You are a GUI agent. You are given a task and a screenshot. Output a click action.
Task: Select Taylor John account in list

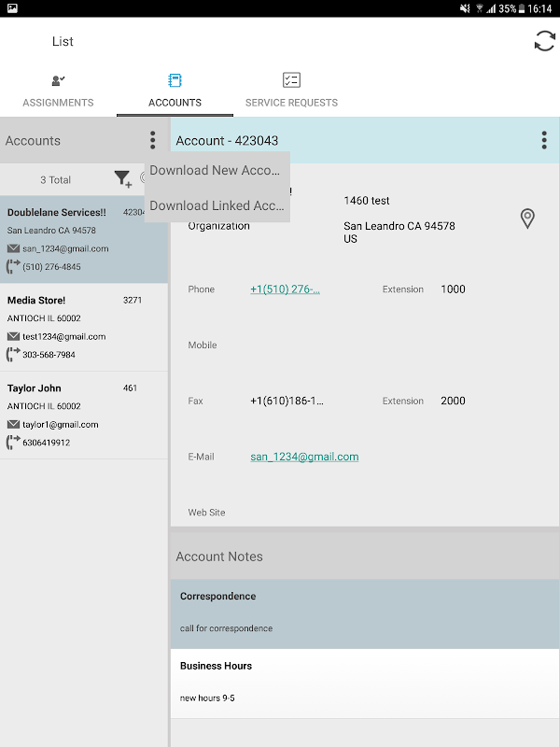84,415
